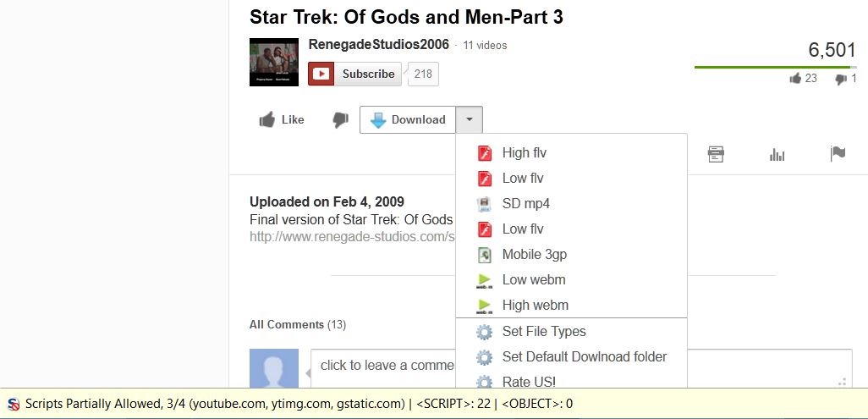Click the Download button

(x=408, y=119)
